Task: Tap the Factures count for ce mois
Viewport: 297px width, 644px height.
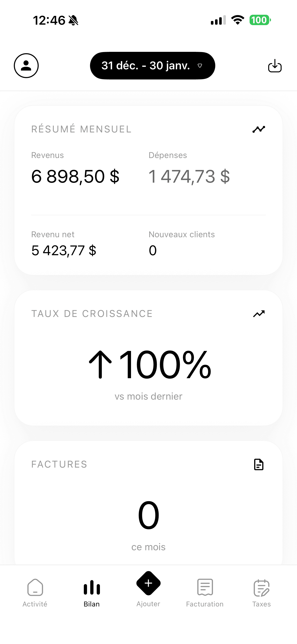Action: coord(148,515)
